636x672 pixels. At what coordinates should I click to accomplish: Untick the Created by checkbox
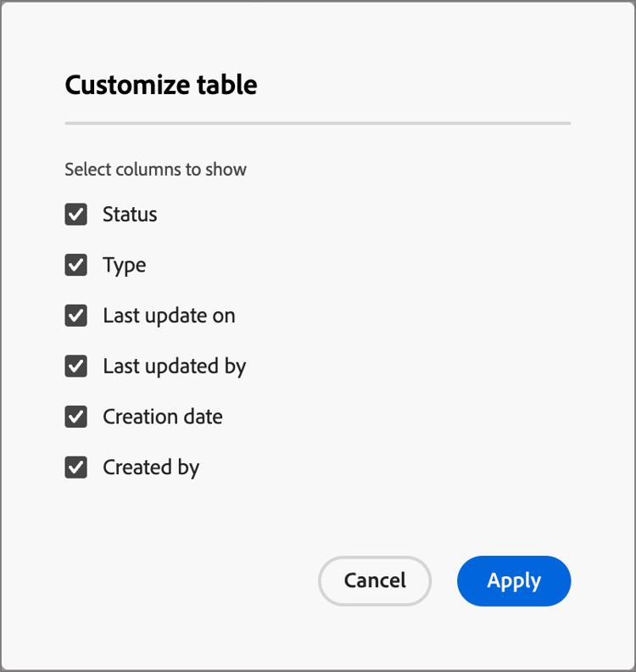click(x=76, y=468)
